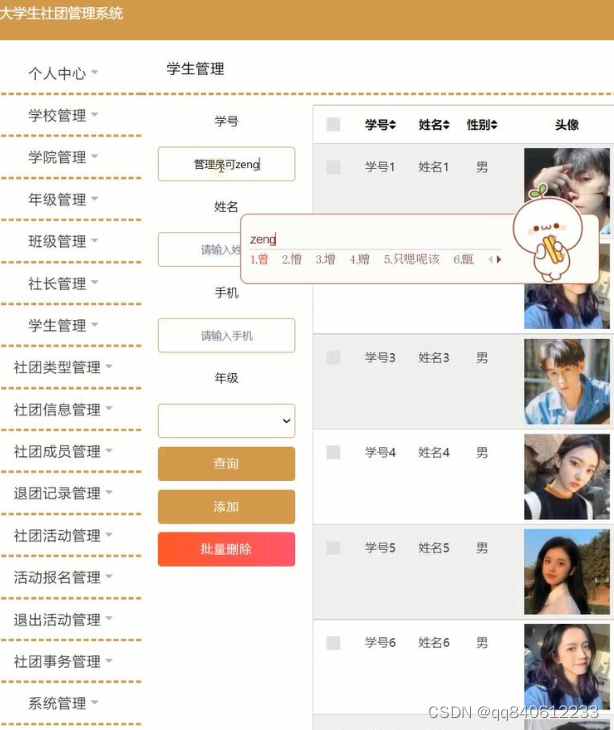This screenshot has height=730, width=614.
Task: Go to next IME candidate page arrow
Action: pos(499,259)
